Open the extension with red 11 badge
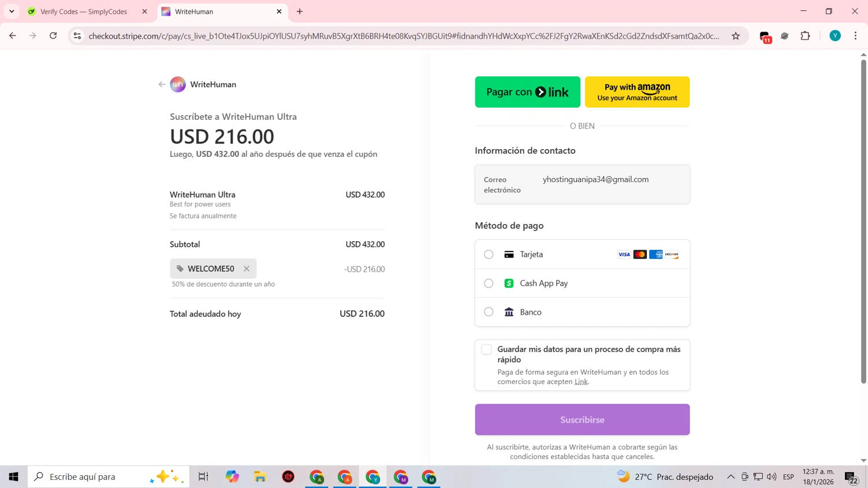This screenshot has height=488, width=868. [x=765, y=36]
